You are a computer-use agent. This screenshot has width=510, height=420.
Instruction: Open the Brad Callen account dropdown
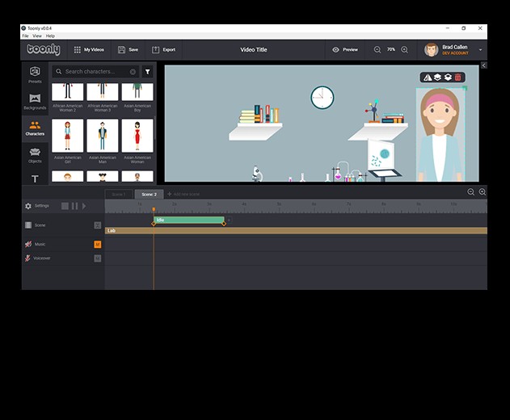[480, 50]
